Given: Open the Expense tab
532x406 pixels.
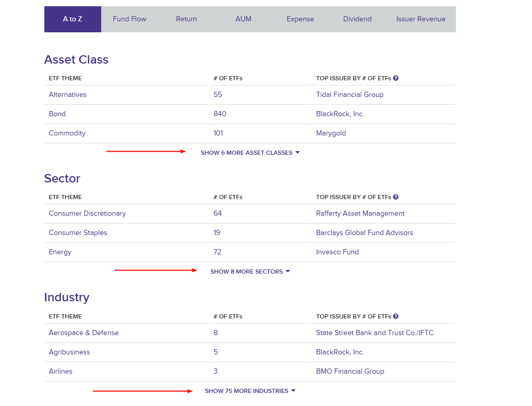Looking at the screenshot, I should (300, 19).
